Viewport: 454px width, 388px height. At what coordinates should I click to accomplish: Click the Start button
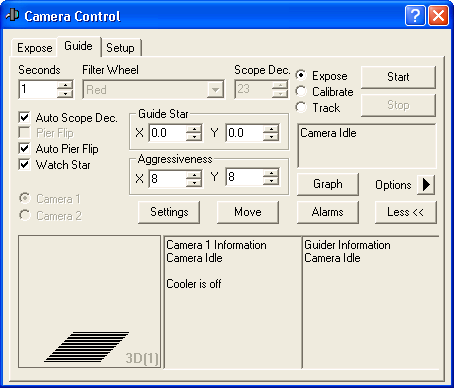pyautogui.click(x=398, y=77)
